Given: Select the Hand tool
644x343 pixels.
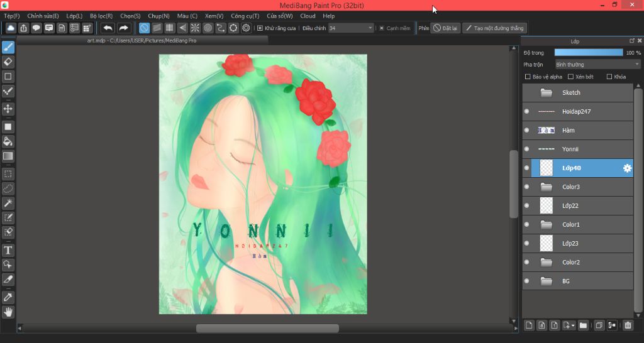Looking at the screenshot, I should 8,312.
